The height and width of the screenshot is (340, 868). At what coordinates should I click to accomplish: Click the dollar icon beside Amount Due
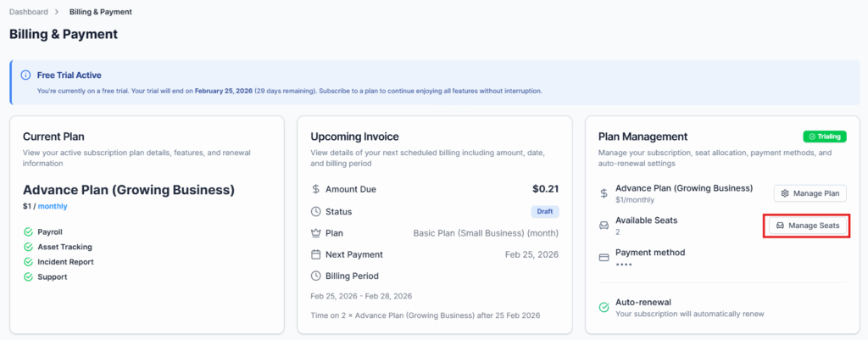[316, 190]
